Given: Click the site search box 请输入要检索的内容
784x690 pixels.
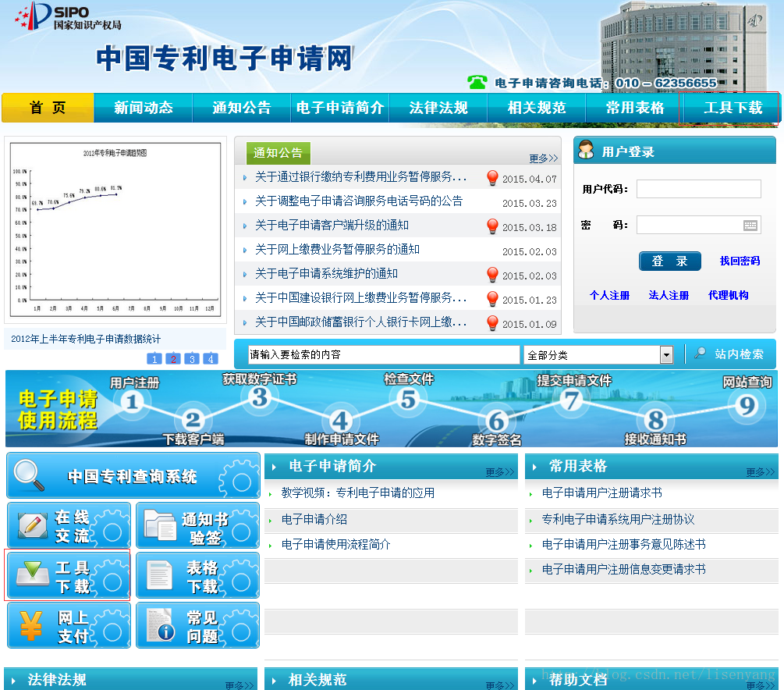Looking at the screenshot, I should (384, 355).
